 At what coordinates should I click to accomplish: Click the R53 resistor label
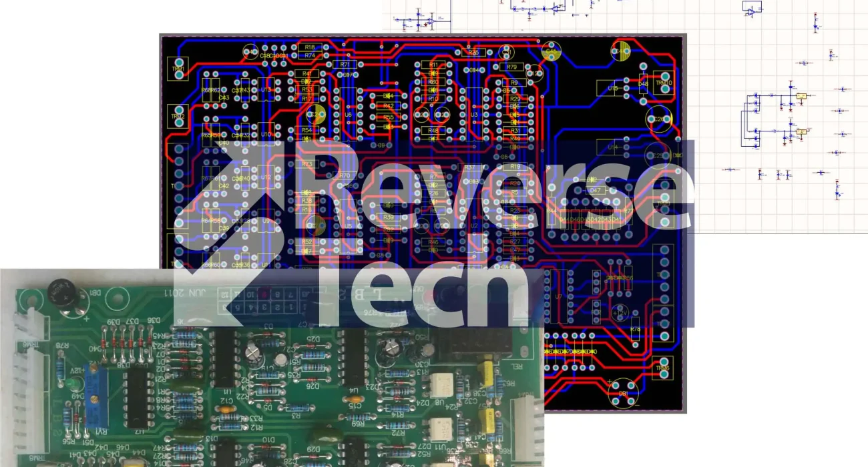pyautogui.click(x=307, y=89)
